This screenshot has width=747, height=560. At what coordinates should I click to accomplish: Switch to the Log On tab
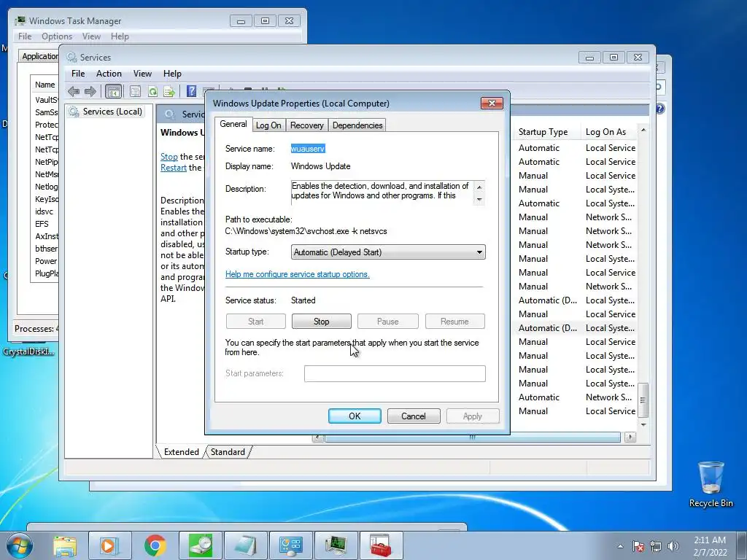268,125
